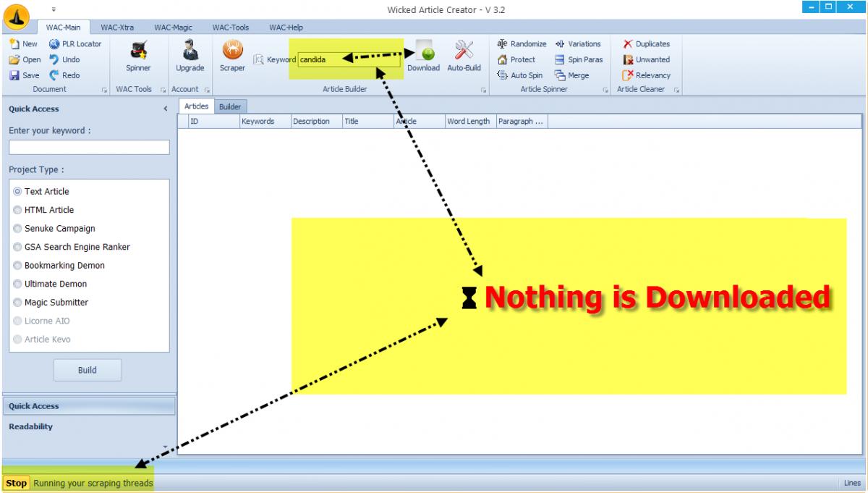The height and width of the screenshot is (493, 868).
Task: Open the WAC-Help ribbon tab
Action: click(286, 28)
